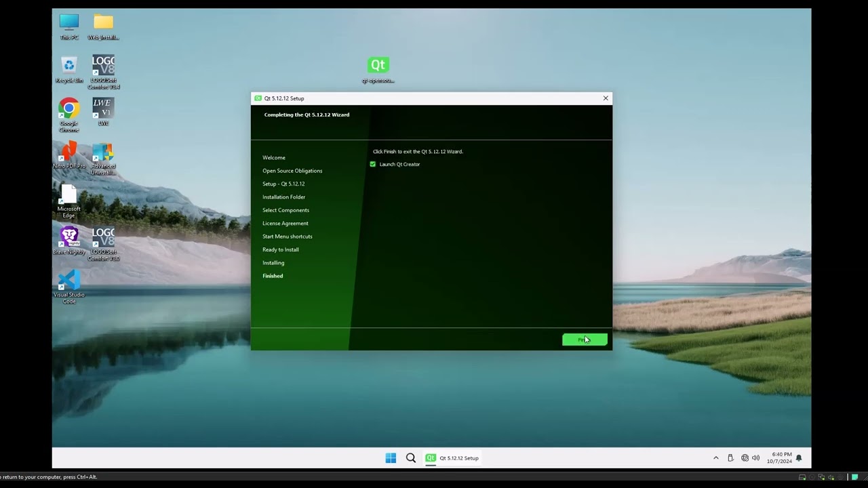
Task: Close the Qt 5.12.12 Setup window
Action: 606,98
